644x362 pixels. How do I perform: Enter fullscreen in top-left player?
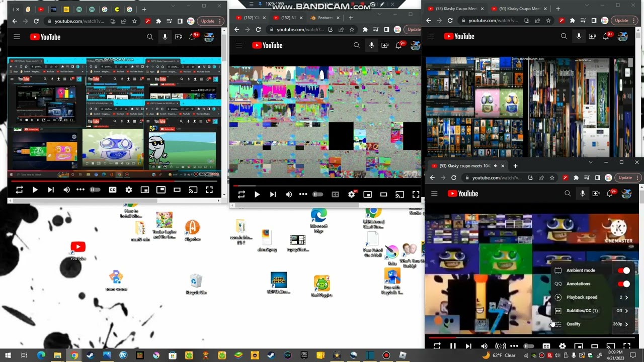pyautogui.click(x=209, y=190)
